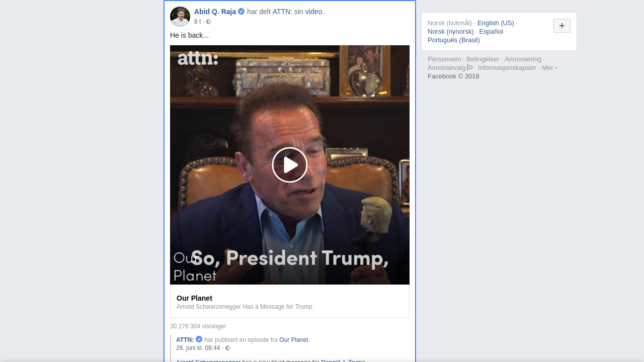Open ATTN: publisher link in quoted post

click(x=185, y=340)
